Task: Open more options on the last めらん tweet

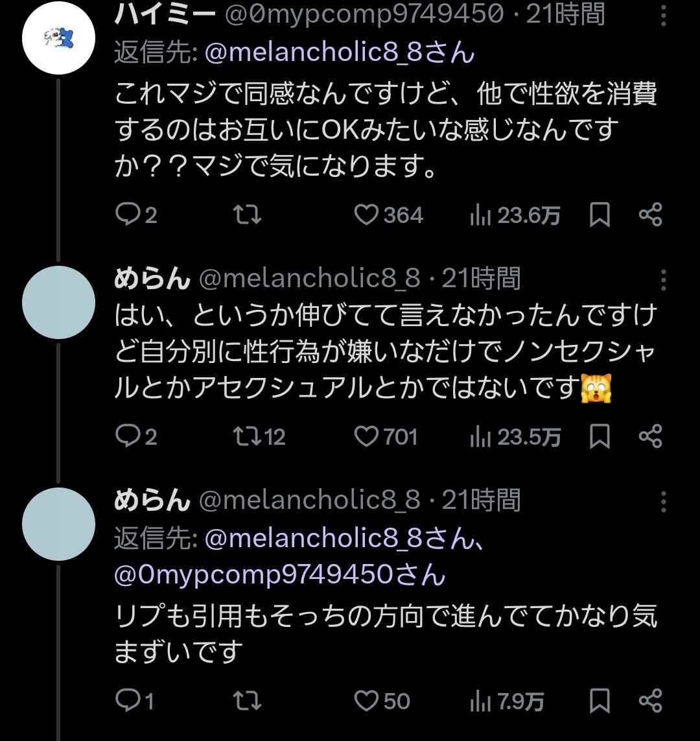Action: [x=663, y=500]
